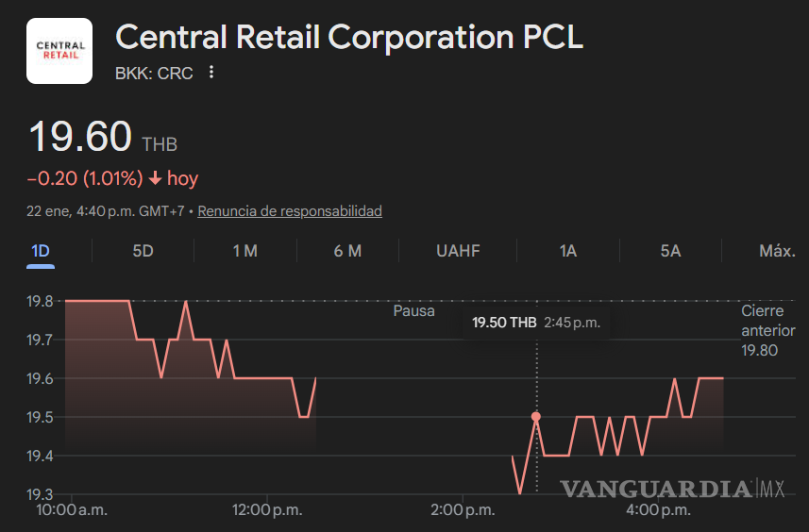Open the three-dot options menu
809x532 pixels.
point(211,73)
